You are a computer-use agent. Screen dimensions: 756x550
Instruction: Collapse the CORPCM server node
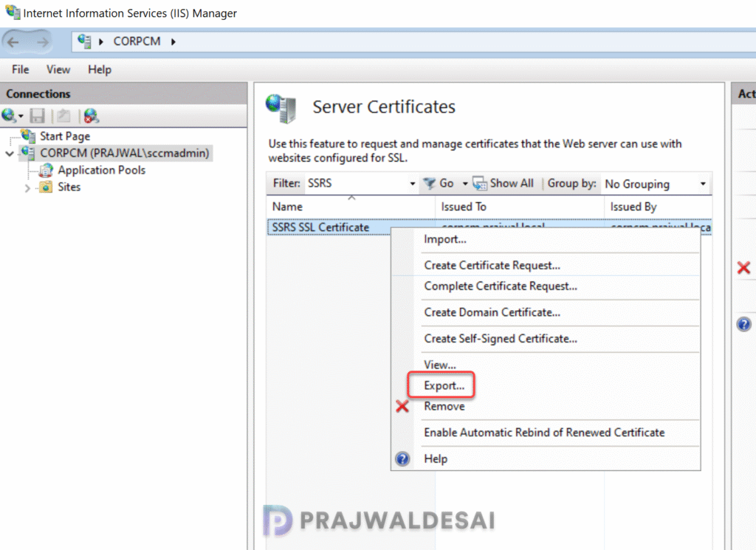pyautogui.click(x=10, y=154)
